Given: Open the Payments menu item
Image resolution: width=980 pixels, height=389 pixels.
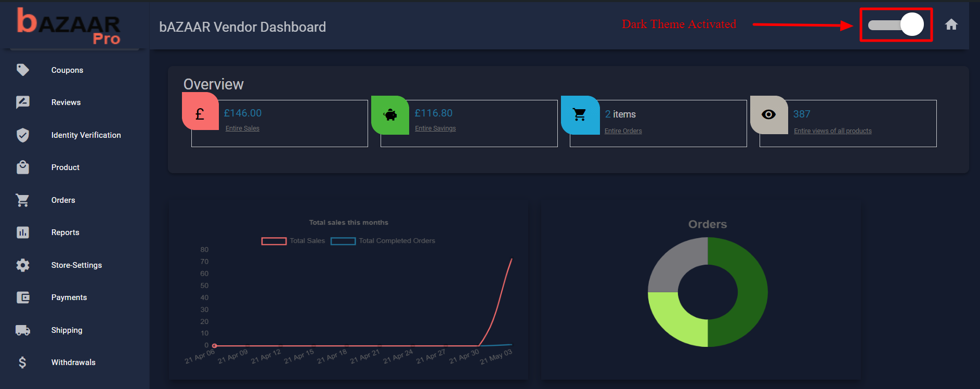Looking at the screenshot, I should click(x=69, y=297).
